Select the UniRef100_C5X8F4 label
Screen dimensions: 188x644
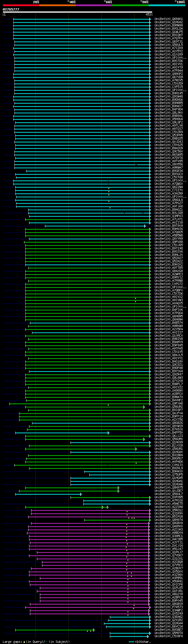pyautogui.click(x=169, y=636)
